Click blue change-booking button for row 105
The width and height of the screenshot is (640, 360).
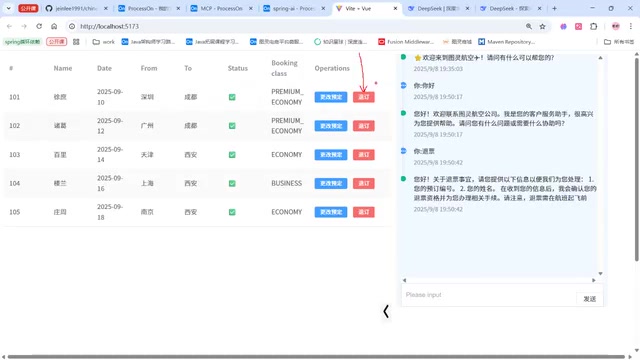[x=331, y=212]
